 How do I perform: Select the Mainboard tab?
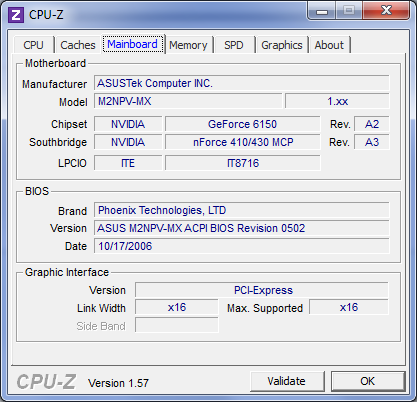click(133, 44)
